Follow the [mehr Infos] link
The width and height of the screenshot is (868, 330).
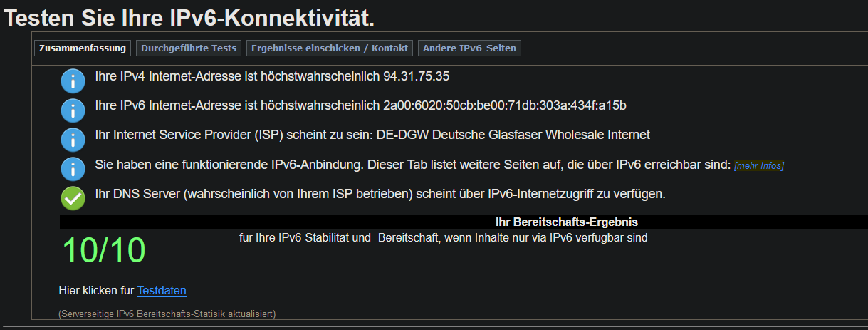(x=758, y=166)
